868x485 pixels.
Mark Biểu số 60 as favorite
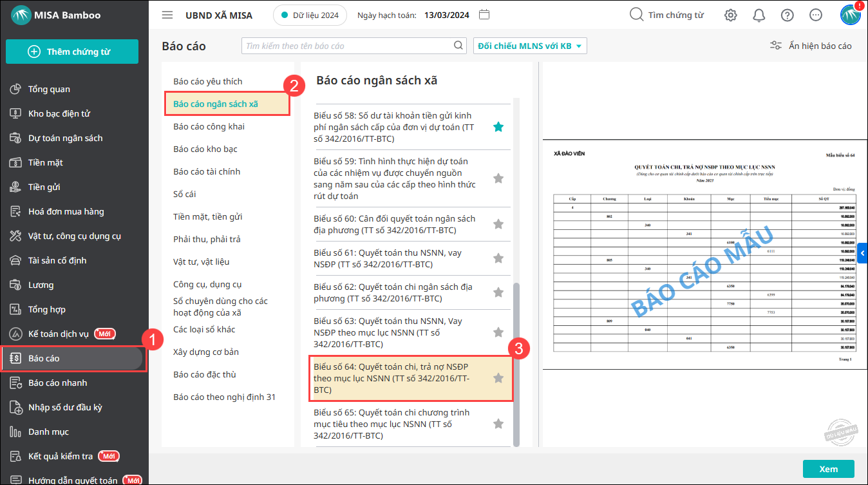tap(498, 224)
